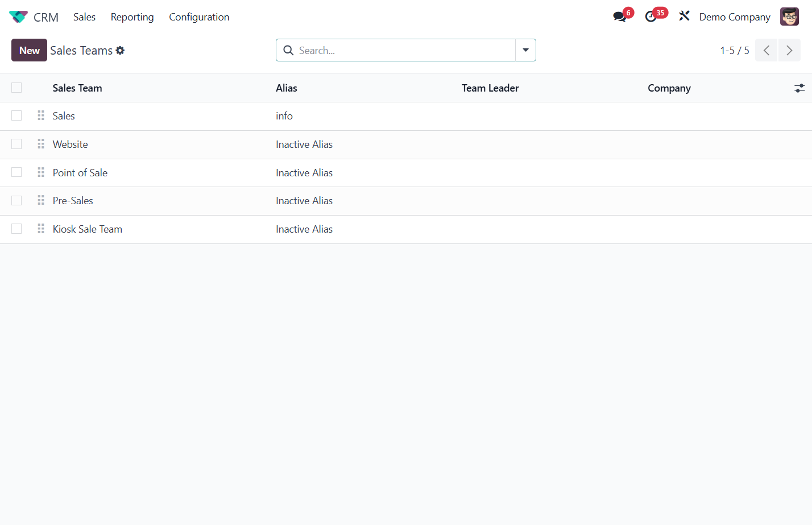Click the Sales Teams gear actions icon

[120, 51]
